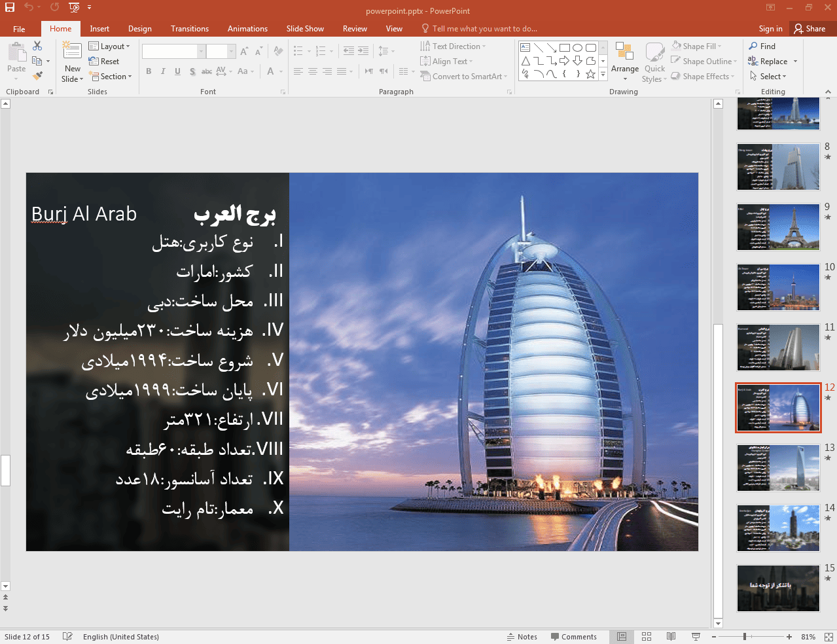Switch to the Design tab
837x644 pixels.
point(140,29)
